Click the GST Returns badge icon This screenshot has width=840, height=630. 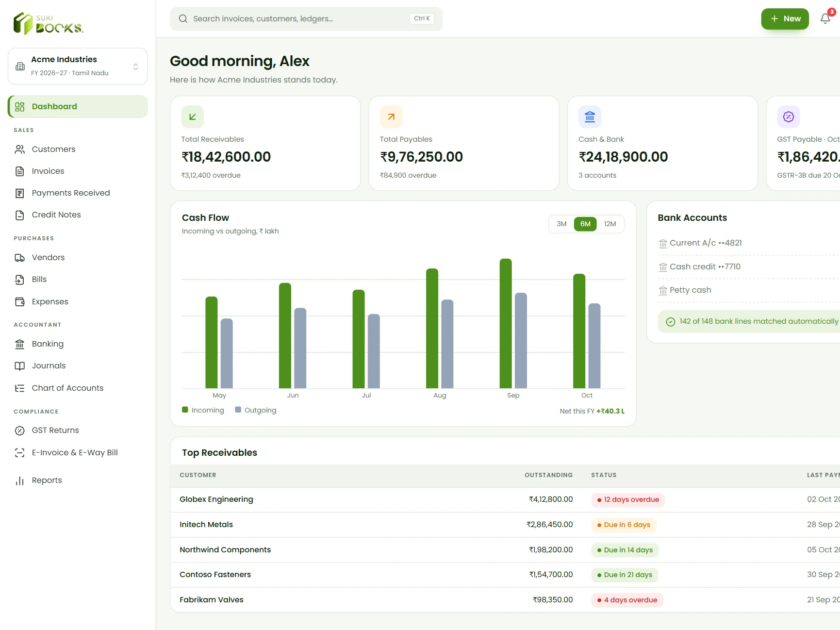[19, 431]
